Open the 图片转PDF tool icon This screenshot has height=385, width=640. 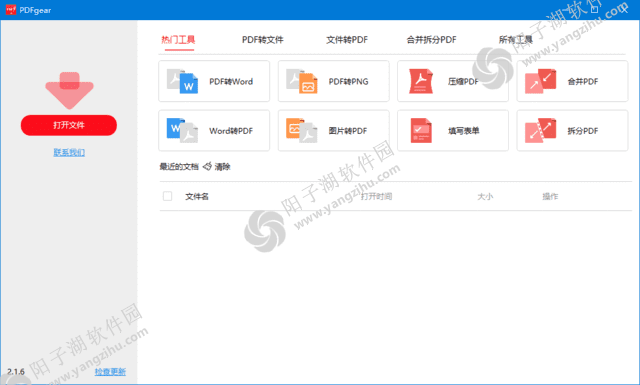point(302,131)
